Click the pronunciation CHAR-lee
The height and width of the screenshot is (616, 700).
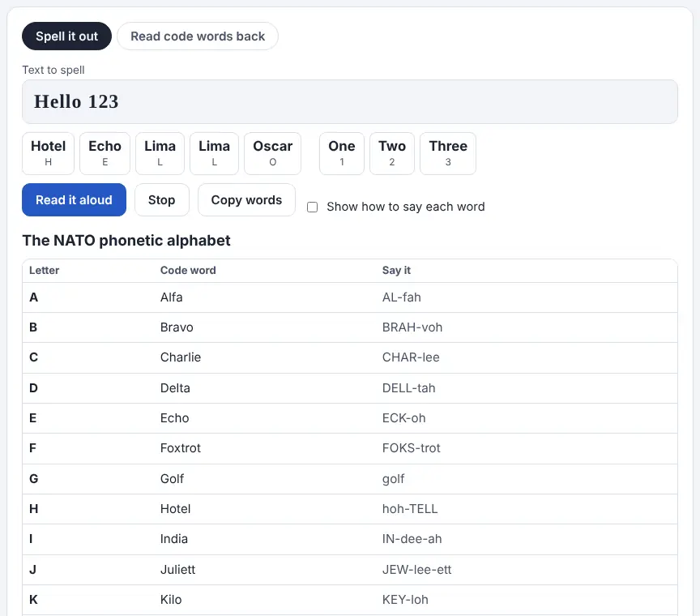(x=411, y=357)
